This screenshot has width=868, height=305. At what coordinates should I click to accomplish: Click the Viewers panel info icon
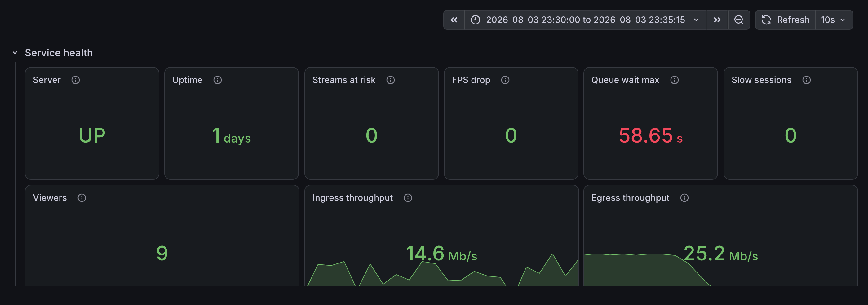[82, 198]
